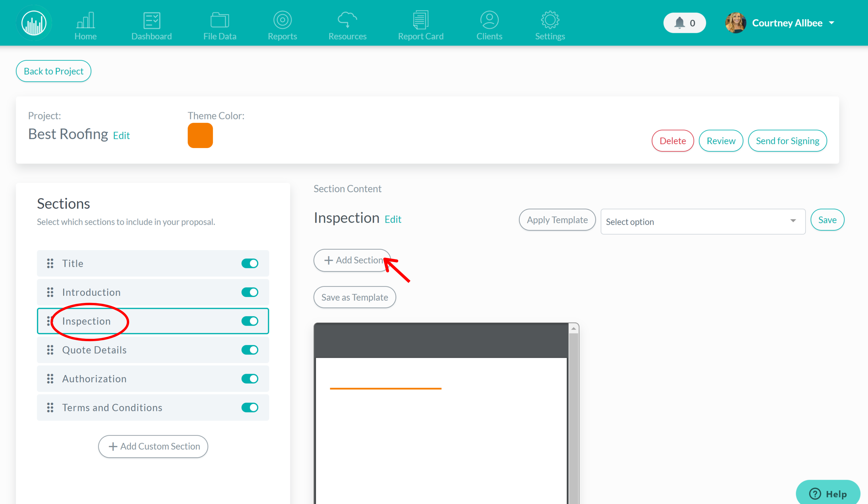Viewport: 868px width, 504px height.
Task: Click the Apply Template button
Action: click(557, 220)
